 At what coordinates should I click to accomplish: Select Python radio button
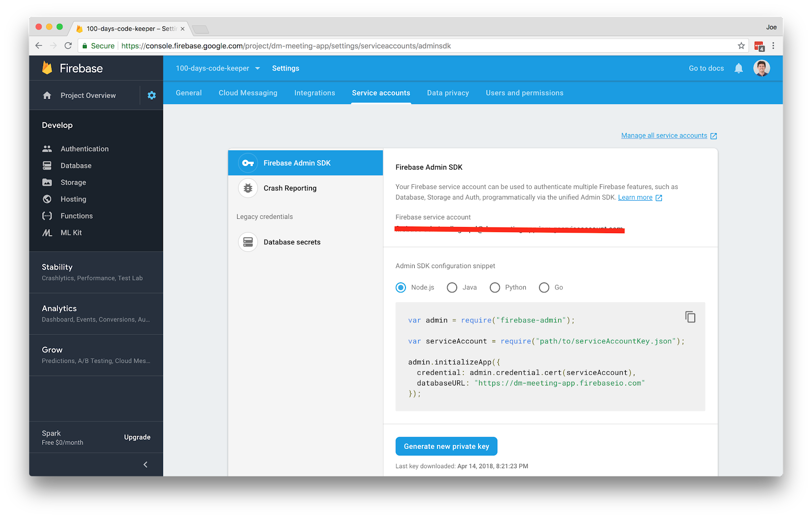pos(495,287)
